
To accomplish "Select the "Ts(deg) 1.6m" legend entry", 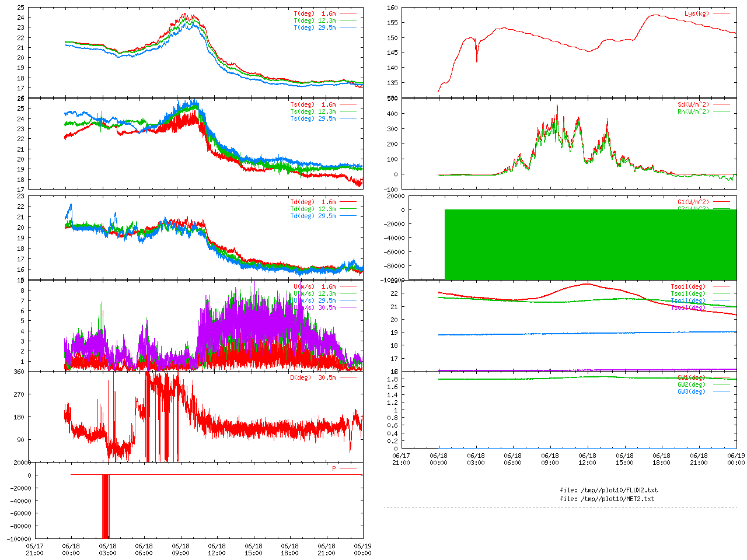I will pos(313,104).
